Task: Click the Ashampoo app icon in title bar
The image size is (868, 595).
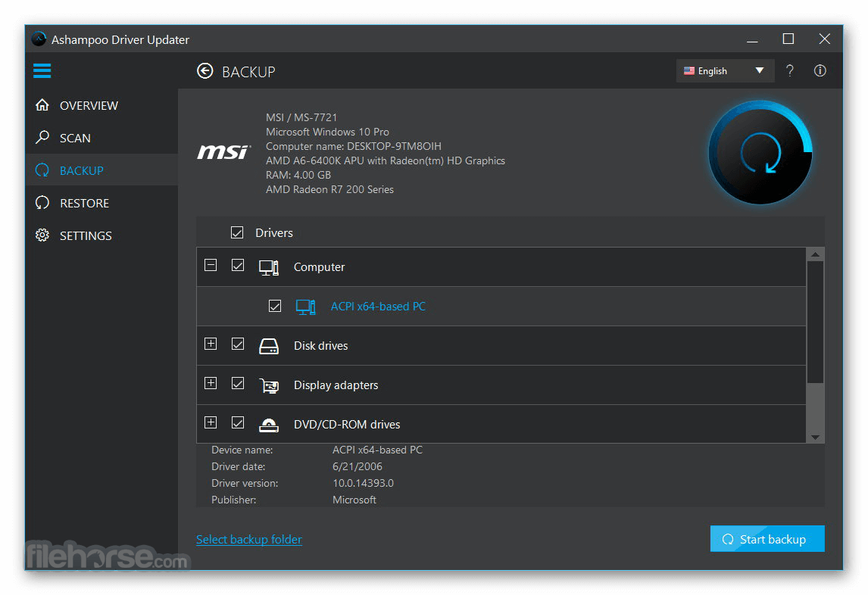Action: 39,39
